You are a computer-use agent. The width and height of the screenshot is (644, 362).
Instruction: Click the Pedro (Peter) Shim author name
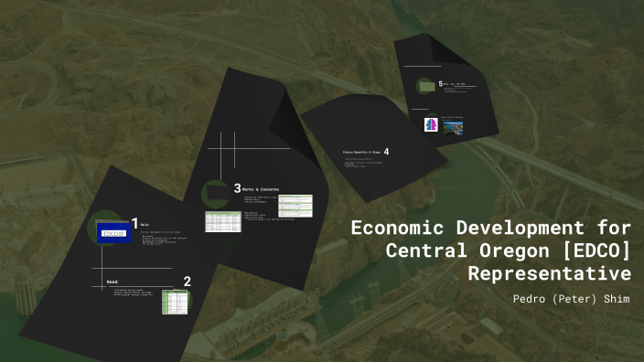point(572,299)
